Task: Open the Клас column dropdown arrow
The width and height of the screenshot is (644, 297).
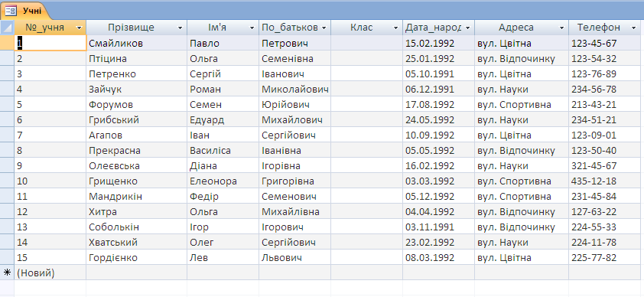Action: (395, 28)
